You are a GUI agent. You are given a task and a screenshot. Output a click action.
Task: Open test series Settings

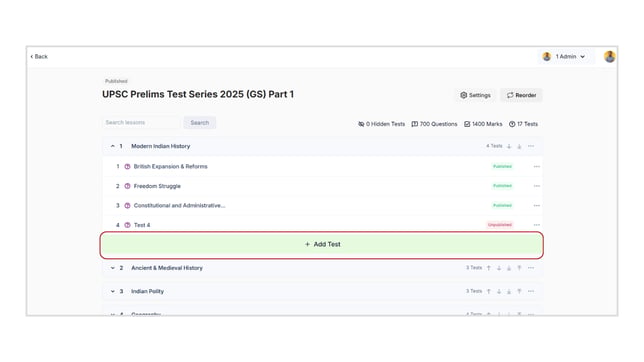(475, 95)
